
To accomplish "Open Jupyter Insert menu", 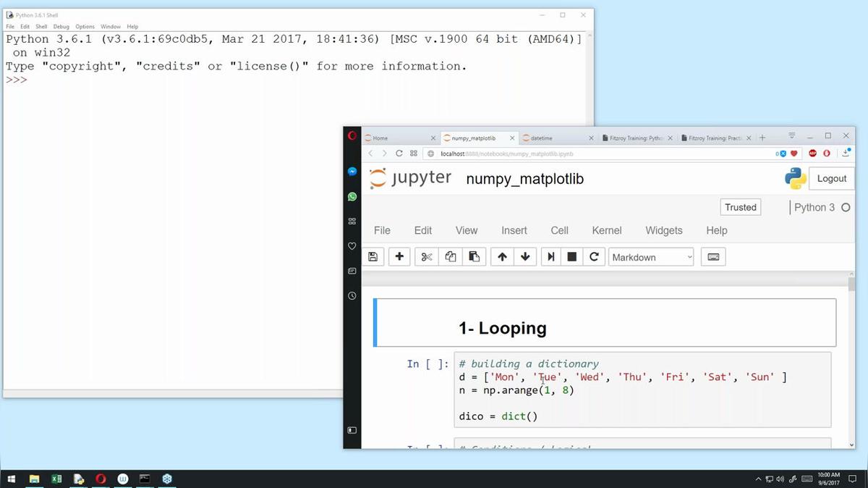I will click(x=514, y=230).
